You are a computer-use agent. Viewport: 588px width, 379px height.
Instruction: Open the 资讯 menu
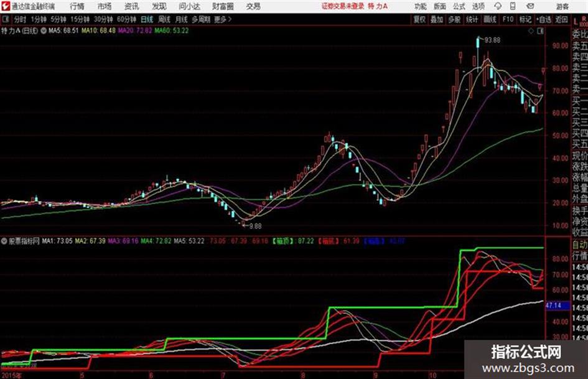pos(132,6)
